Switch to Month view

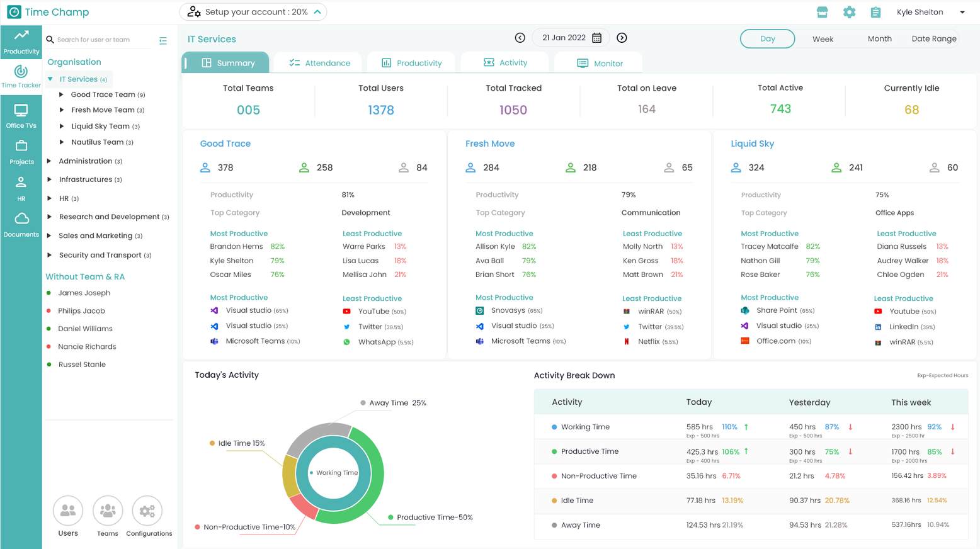click(879, 38)
